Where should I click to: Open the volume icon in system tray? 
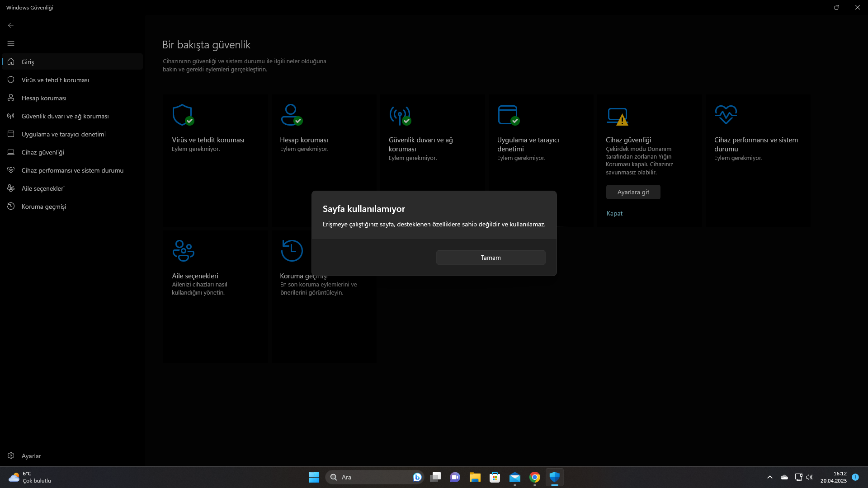pos(809,477)
